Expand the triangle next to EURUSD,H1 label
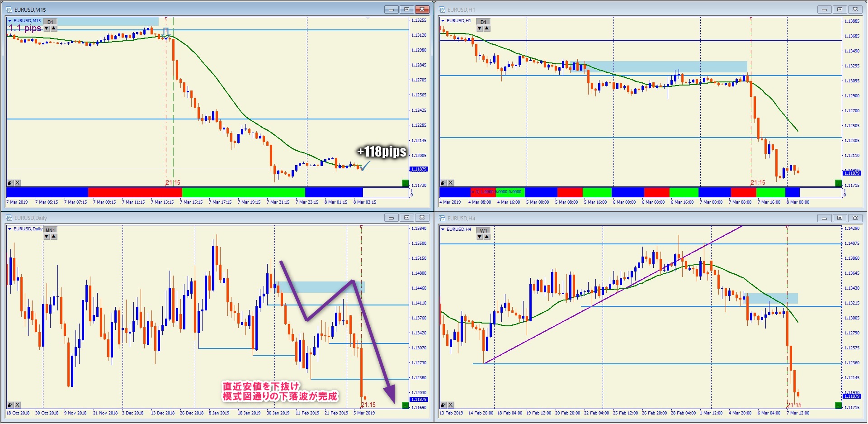This screenshot has height=424, width=868. [x=443, y=21]
